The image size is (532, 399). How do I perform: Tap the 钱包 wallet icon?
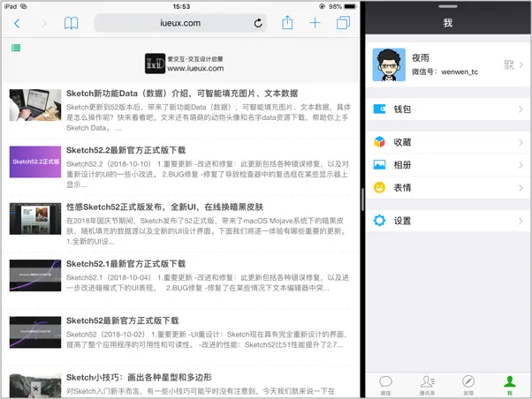coord(379,109)
